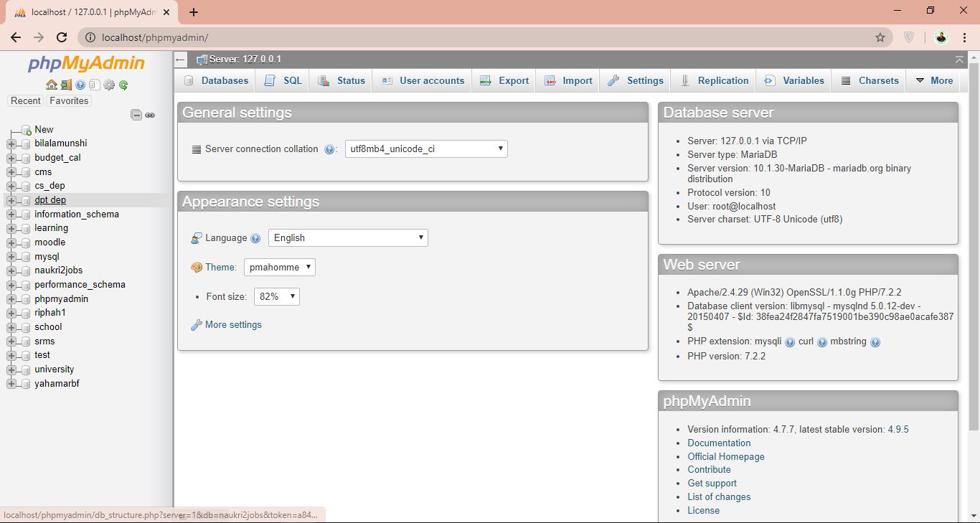Click the latest version 4.9.5 link
The width and height of the screenshot is (980, 523).
click(x=898, y=430)
